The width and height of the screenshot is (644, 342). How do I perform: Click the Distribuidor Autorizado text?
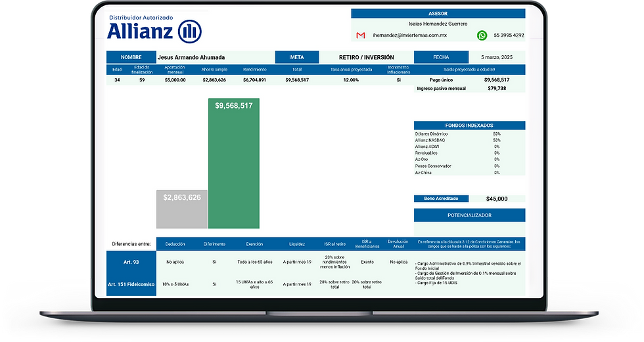pos(141,18)
